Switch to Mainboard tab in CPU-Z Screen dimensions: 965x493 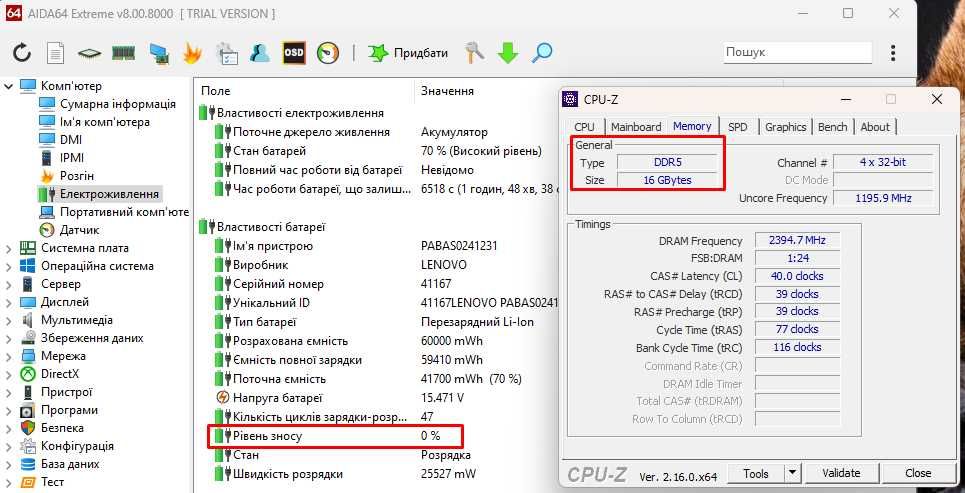pos(636,127)
